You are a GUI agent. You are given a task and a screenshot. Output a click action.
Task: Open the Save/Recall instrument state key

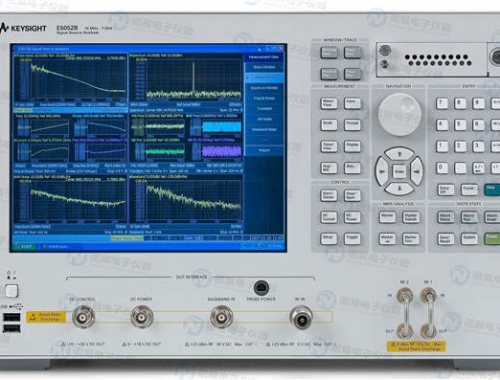(x=446, y=239)
